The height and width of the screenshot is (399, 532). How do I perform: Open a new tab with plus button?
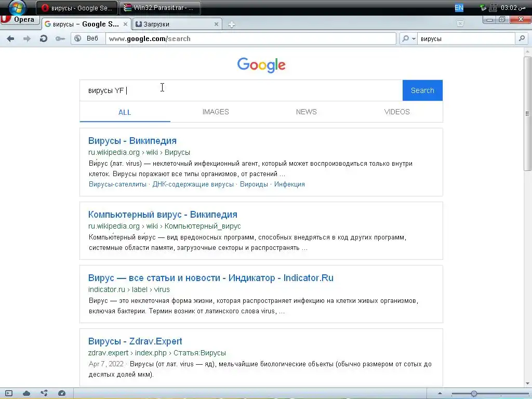(231, 24)
